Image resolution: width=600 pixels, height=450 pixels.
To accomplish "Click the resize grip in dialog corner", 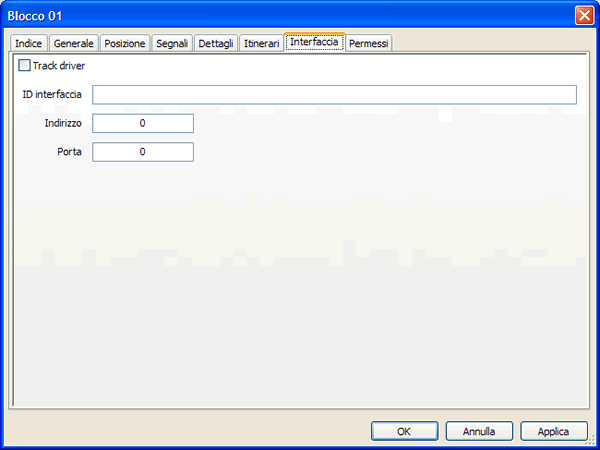I will click(x=591, y=440).
